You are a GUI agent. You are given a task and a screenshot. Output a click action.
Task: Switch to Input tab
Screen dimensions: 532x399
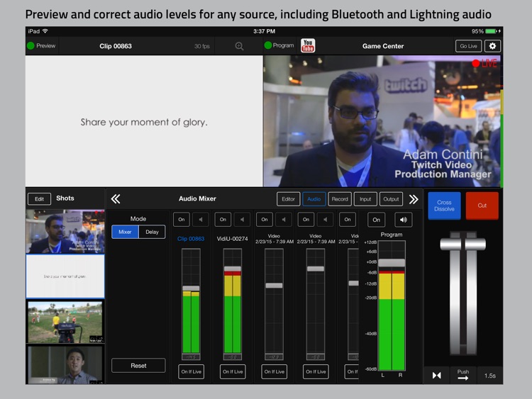tap(365, 199)
